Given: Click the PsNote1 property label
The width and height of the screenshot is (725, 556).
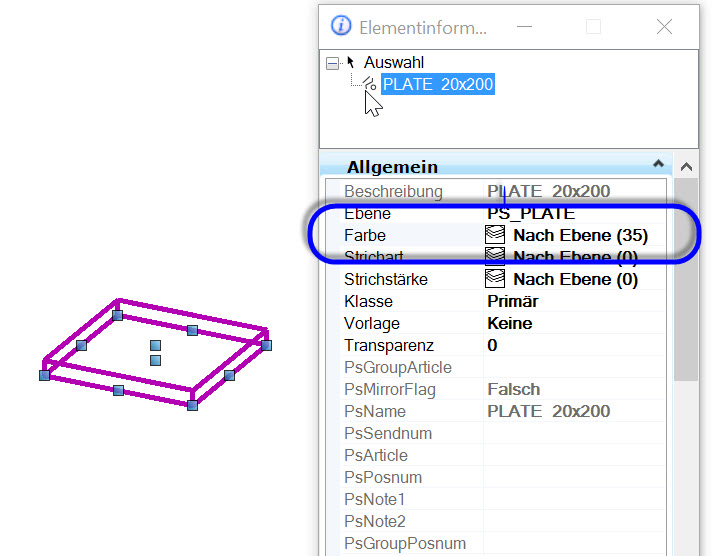Looking at the screenshot, I should [x=375, y=500].
